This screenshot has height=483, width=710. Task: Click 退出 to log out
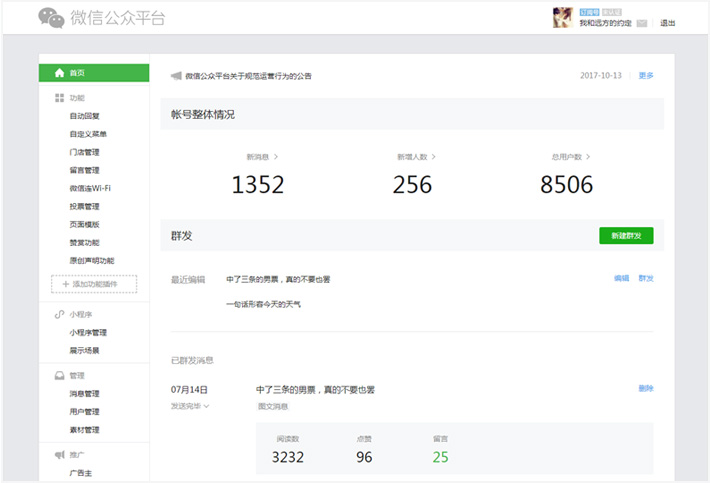coord(667,23)
